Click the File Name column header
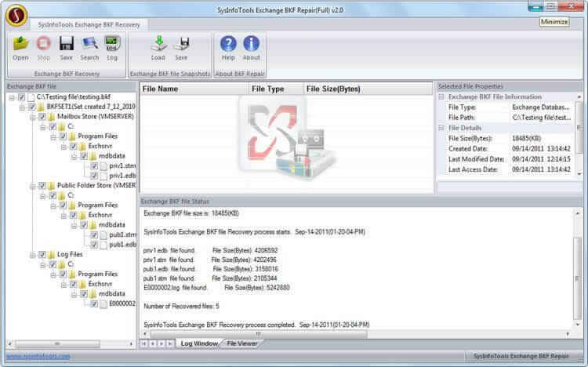This screenshot has height=367, width=588. [194, 89]
